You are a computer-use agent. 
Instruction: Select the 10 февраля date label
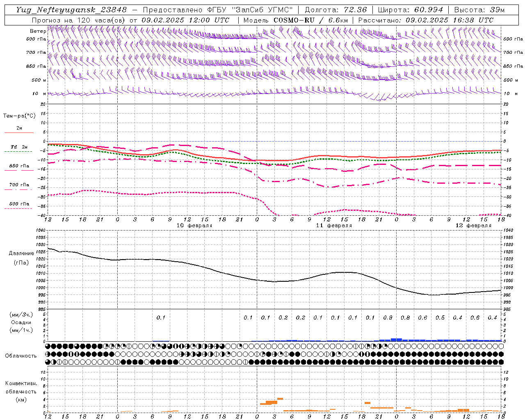pyautogui.click(x=194, y=226)
